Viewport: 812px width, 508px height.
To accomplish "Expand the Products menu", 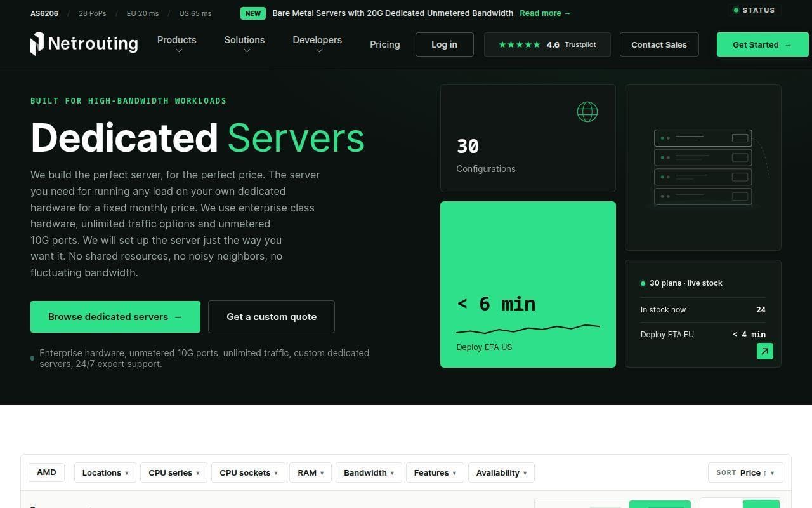I will coord(177,44).
